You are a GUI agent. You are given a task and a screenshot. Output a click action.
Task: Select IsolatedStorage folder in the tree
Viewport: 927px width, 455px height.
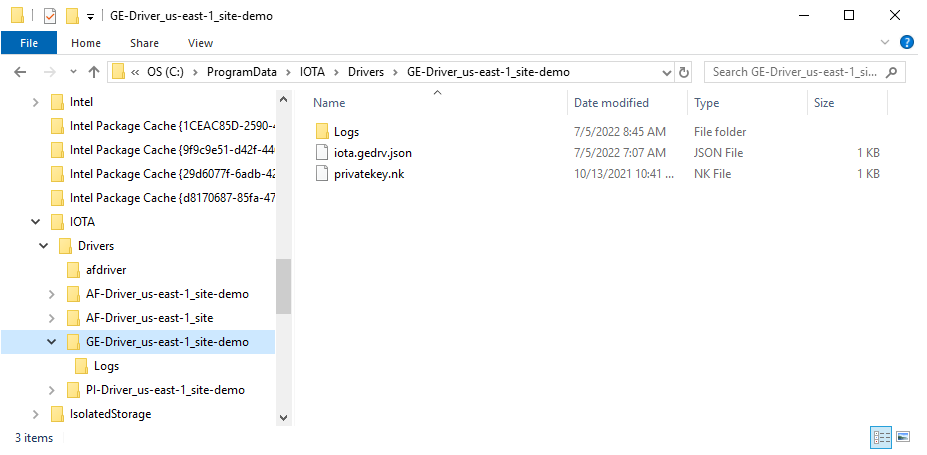click(110, 414)
